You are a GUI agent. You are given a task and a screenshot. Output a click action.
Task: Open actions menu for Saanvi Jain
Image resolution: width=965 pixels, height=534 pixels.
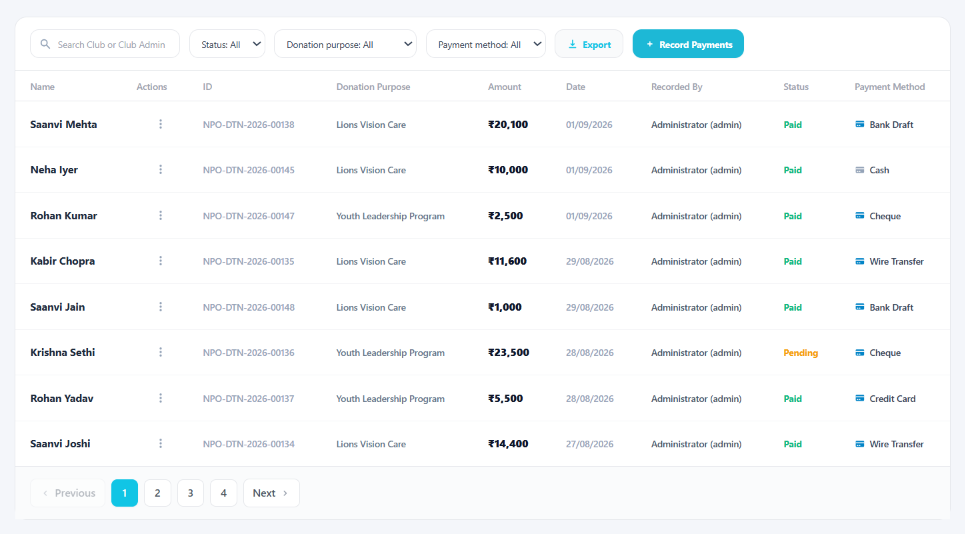click(x=161, y=306)
